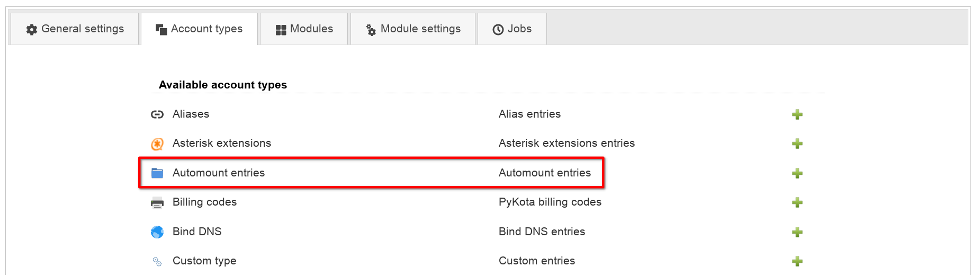Click the Custom type icon
The width and height of the screenshot is (980, 275).
(x=157, y=261)
